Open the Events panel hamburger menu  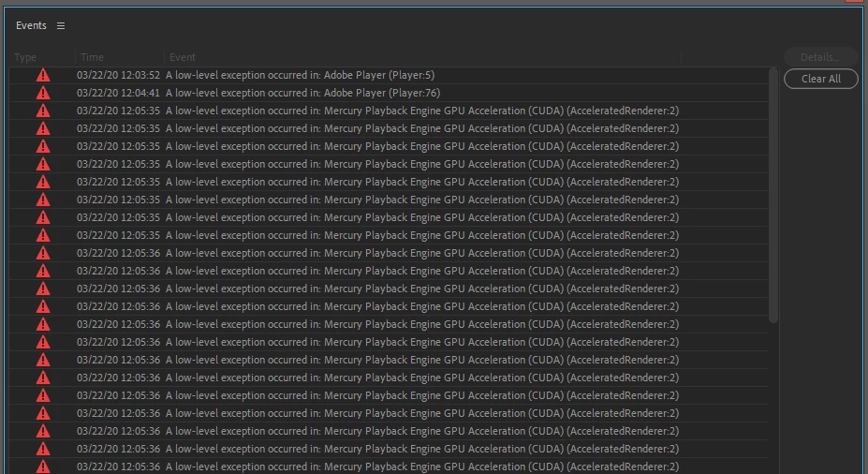pos(61,26)
